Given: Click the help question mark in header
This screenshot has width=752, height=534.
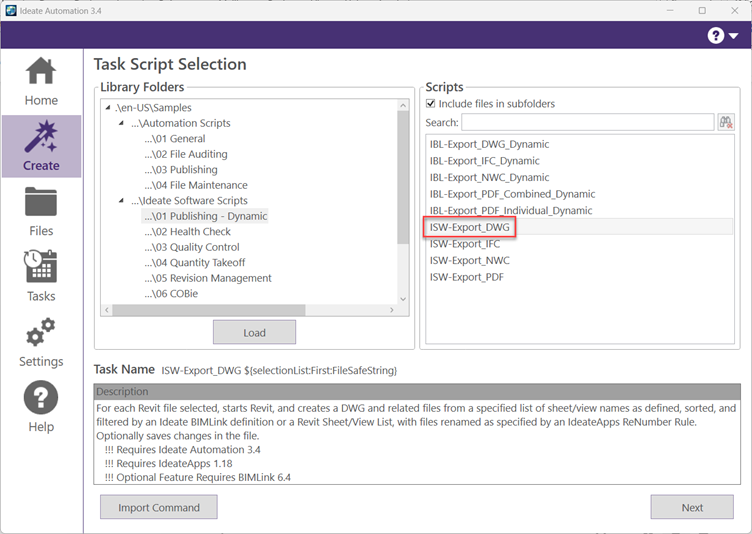Looking at the screenshot, I should click(716, 35).
